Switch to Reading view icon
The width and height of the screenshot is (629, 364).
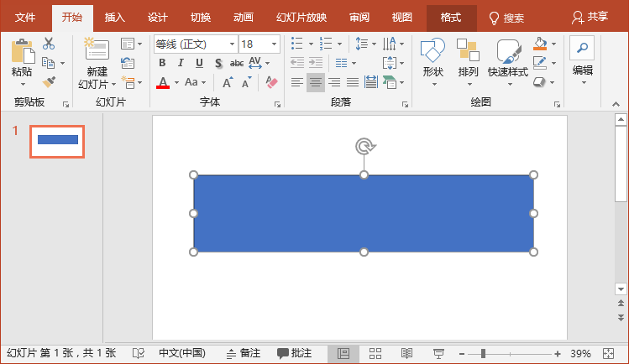(x=406, y=353)
